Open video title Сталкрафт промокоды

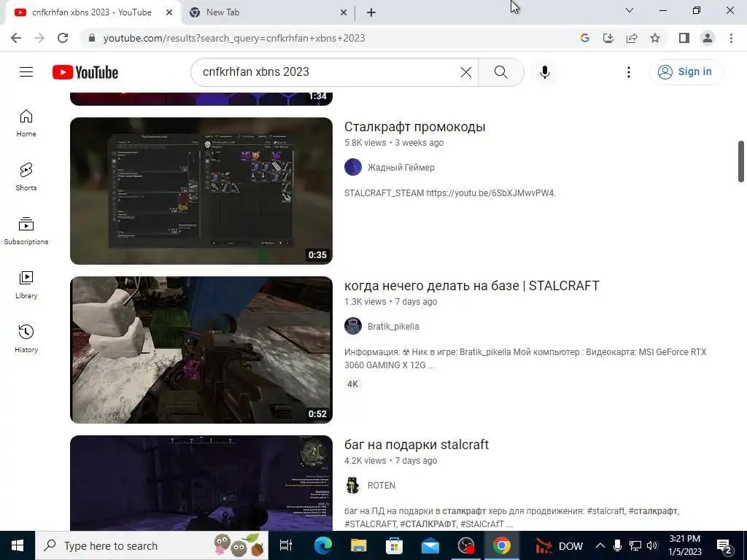point(414,127)
